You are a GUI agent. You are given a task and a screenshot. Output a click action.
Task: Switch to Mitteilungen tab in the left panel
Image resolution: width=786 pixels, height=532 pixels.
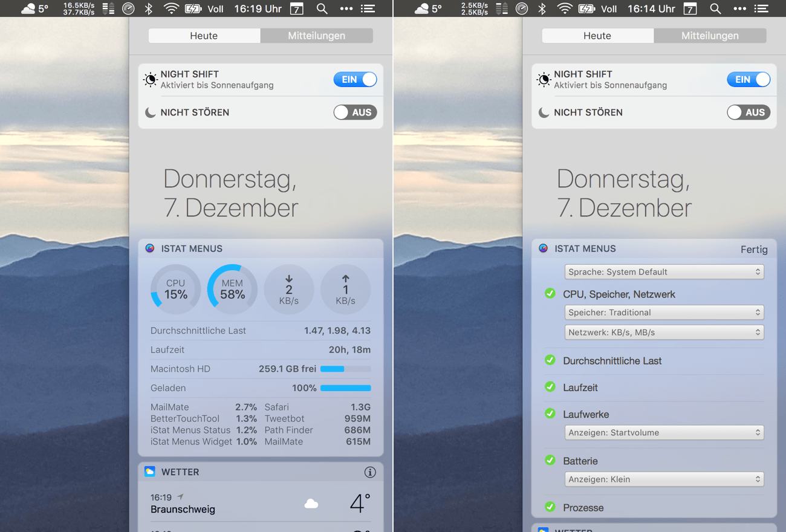(317, 36)
